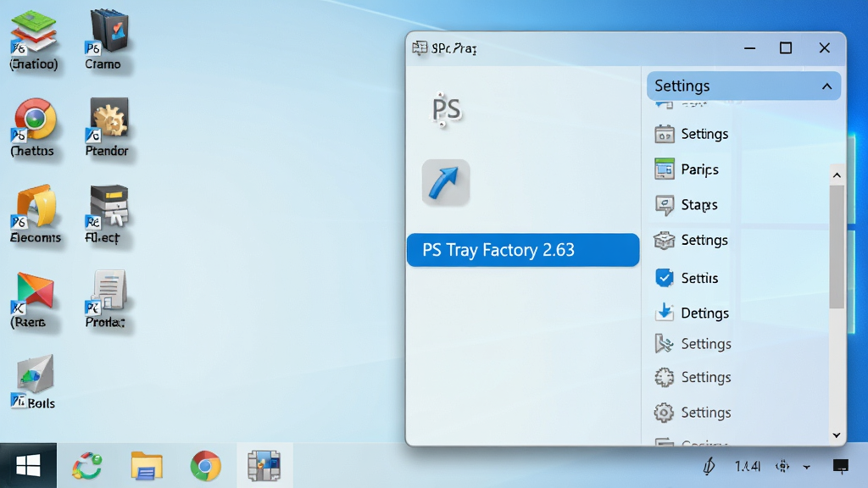Open the Bolls desktop shortcut
Screen dimensions: 868x488
click(34, 382)
